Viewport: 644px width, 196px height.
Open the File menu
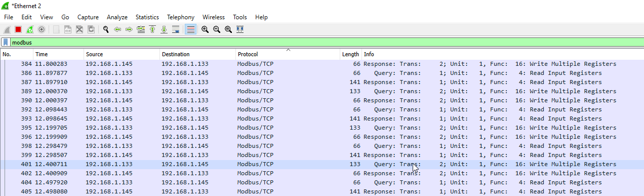(9, 17)
